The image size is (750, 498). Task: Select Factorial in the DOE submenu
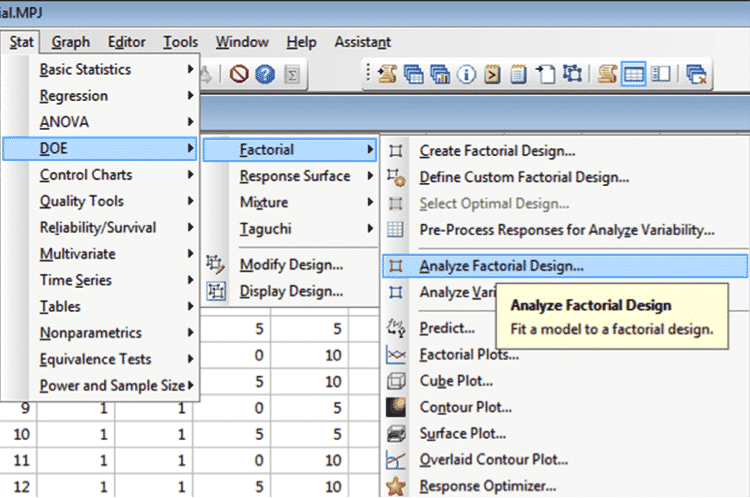[x=290, y=150]
